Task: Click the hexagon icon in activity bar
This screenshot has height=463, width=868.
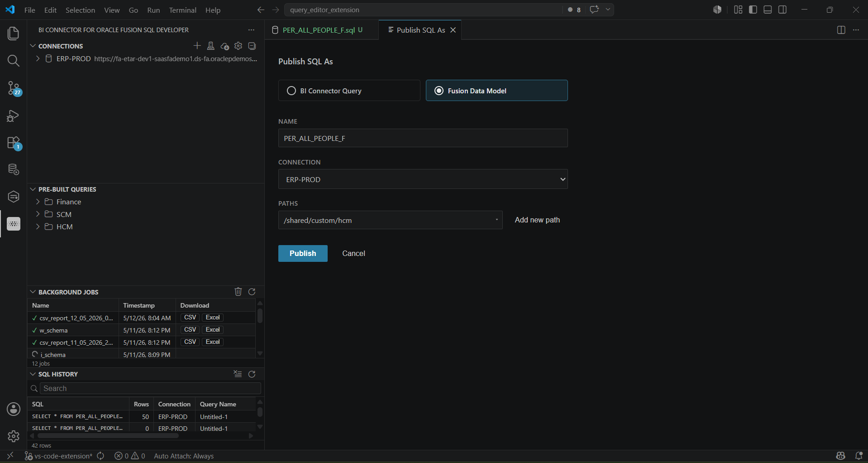Action: 14,197
